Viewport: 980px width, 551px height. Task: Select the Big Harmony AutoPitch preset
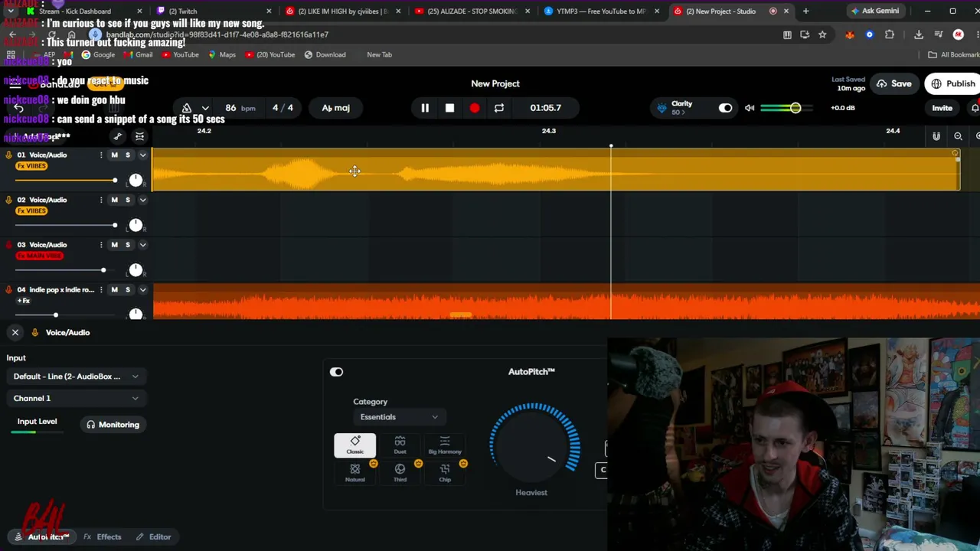click(445, 445)
